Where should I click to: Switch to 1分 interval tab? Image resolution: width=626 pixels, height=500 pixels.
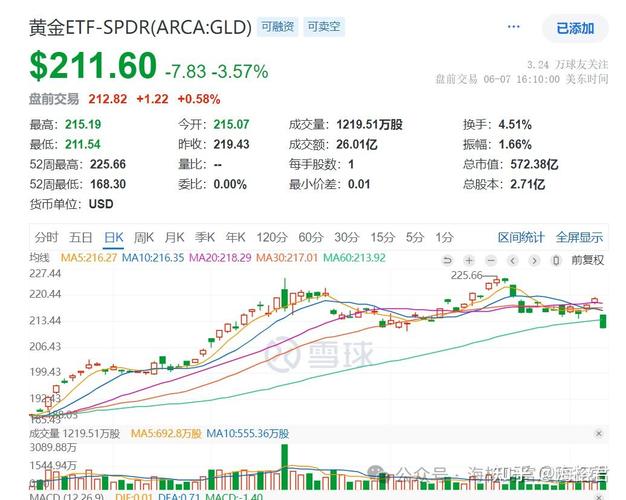[x=444, y=237]
